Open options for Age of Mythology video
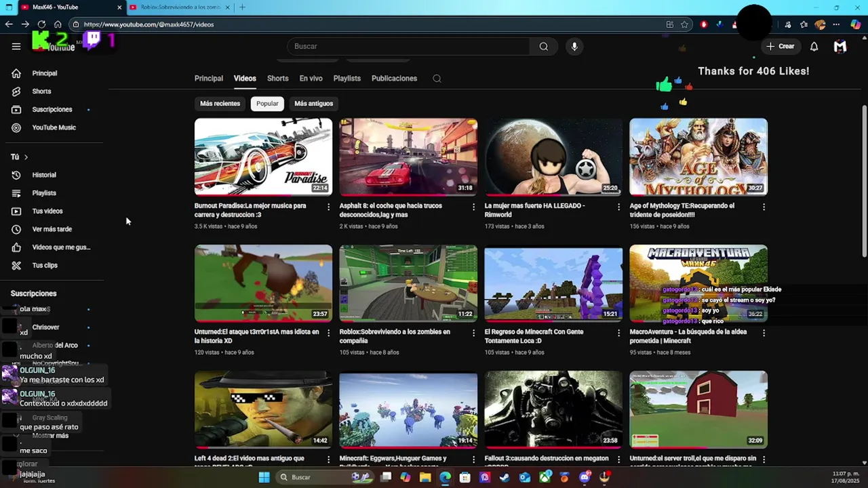The image size is (868, 488). click(x=764, y=207)
